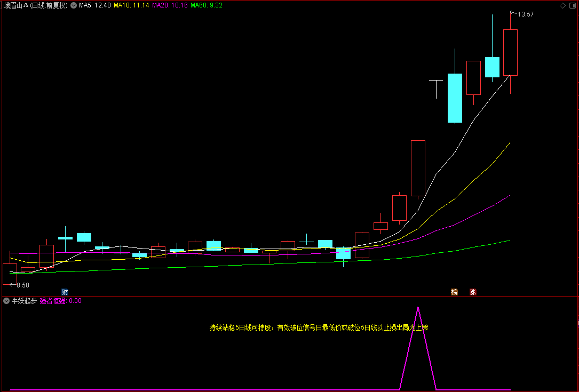Screen dimensions: 579x392
Task: Click the 牛妖起步 indicator name
Action: [x=25, y=301]
